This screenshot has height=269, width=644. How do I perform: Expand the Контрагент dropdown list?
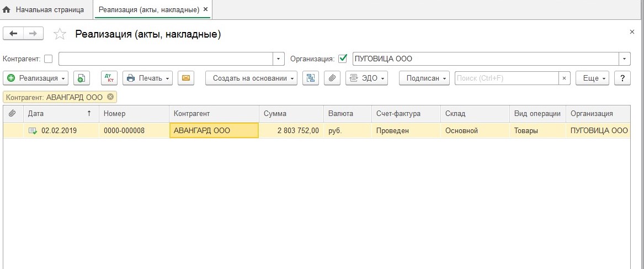(x=279, y=59)
